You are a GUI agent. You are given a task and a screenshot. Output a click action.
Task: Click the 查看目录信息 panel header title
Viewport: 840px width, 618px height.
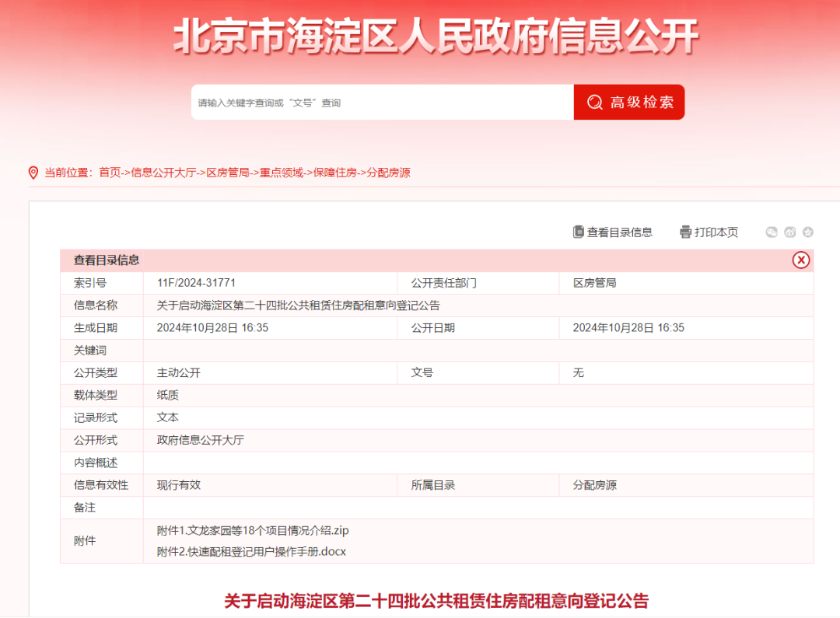coord(106,260)
